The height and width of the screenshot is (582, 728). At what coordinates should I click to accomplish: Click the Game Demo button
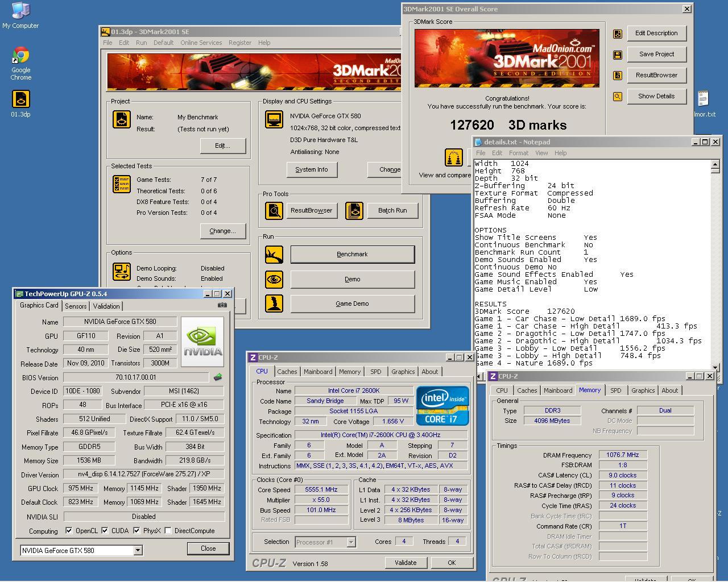coord(352,304)
